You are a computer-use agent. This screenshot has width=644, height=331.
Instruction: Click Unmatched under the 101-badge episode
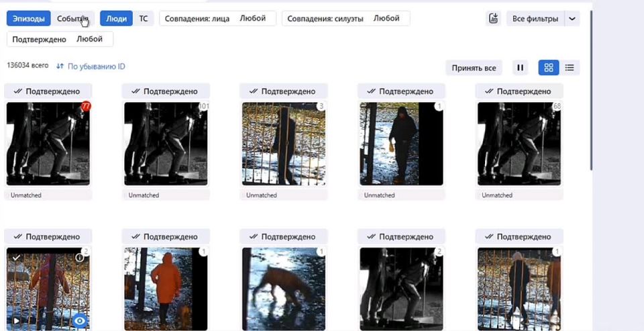tap(144, 195)
